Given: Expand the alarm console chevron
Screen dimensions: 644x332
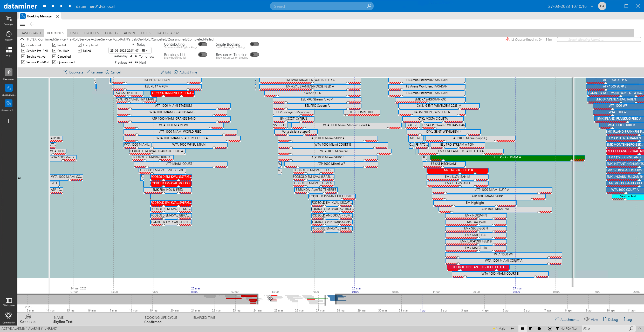Looking at the screenshot, I should [x=640, y=328].
